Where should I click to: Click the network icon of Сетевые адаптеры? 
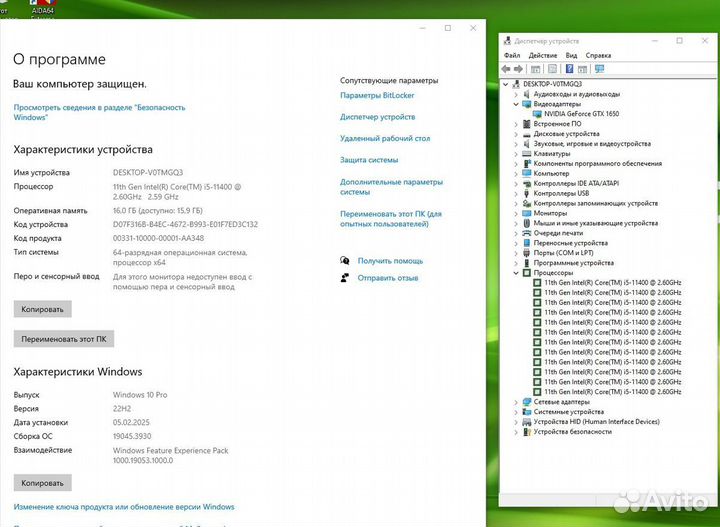[x=527, y=402]
